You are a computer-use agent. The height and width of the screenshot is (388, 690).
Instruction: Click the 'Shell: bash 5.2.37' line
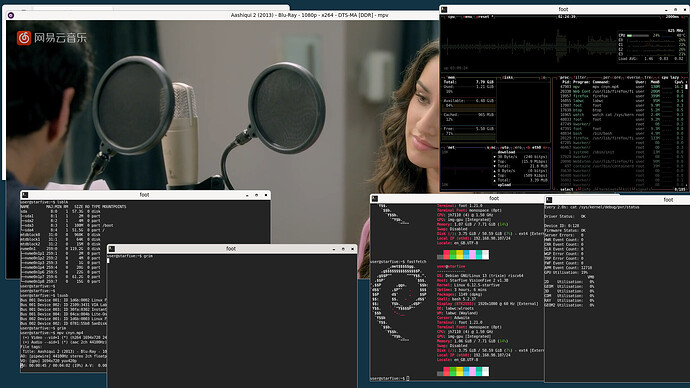pyautogui.click(x=456, y=299)
